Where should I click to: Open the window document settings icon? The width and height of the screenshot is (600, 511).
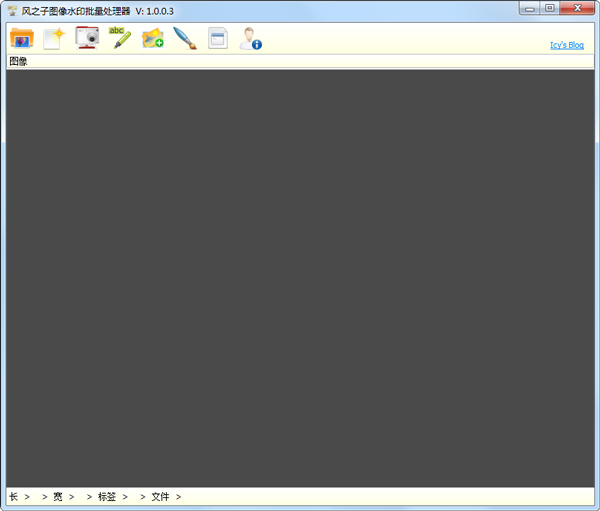click(218, 38)
